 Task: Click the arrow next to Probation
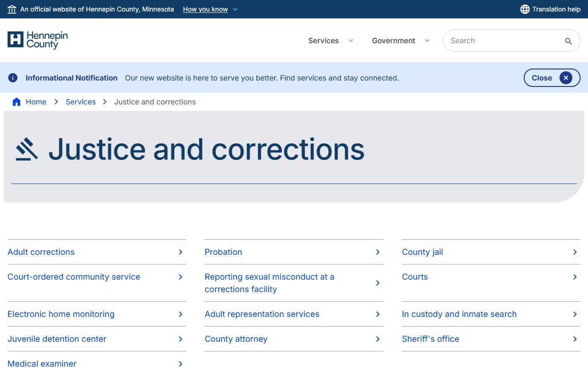[x=378, y=252]
